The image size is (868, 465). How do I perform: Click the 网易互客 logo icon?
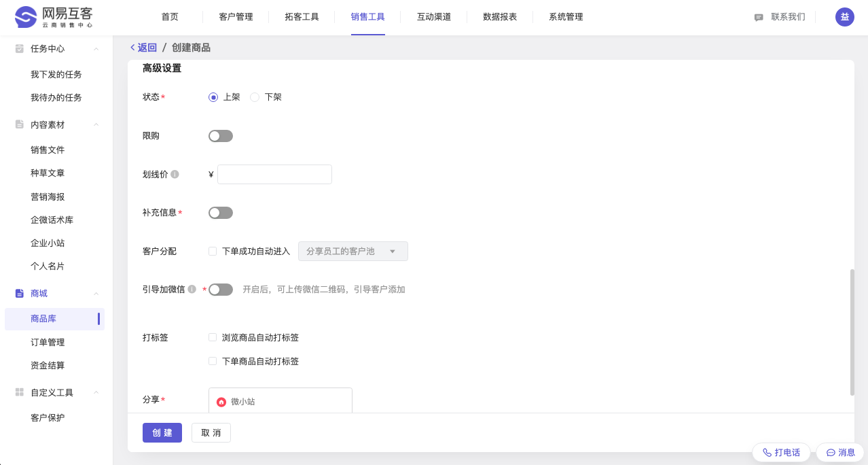pos(26,17)
